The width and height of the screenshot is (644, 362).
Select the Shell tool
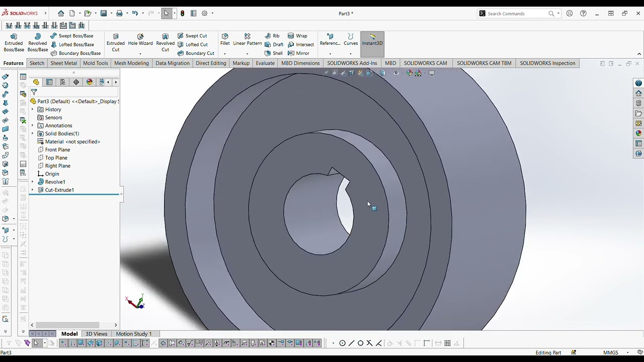(274, 53)
